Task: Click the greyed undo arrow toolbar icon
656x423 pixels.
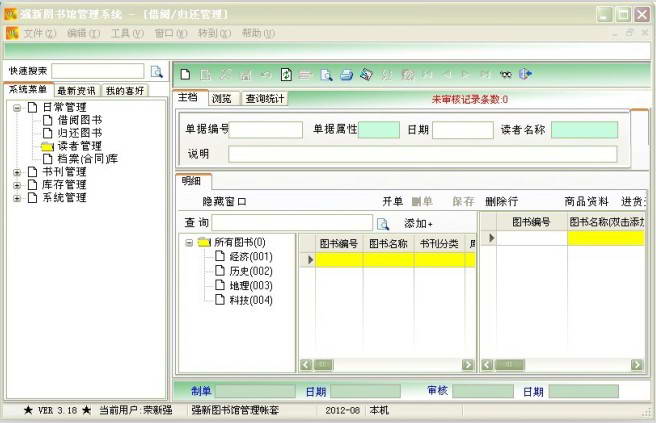Action: (266, 75)
